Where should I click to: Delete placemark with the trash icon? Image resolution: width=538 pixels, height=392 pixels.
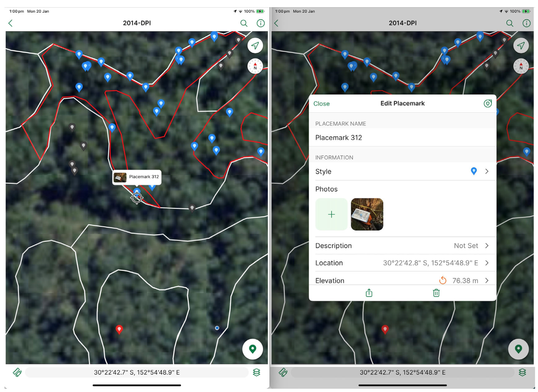[x=436, y=293]
